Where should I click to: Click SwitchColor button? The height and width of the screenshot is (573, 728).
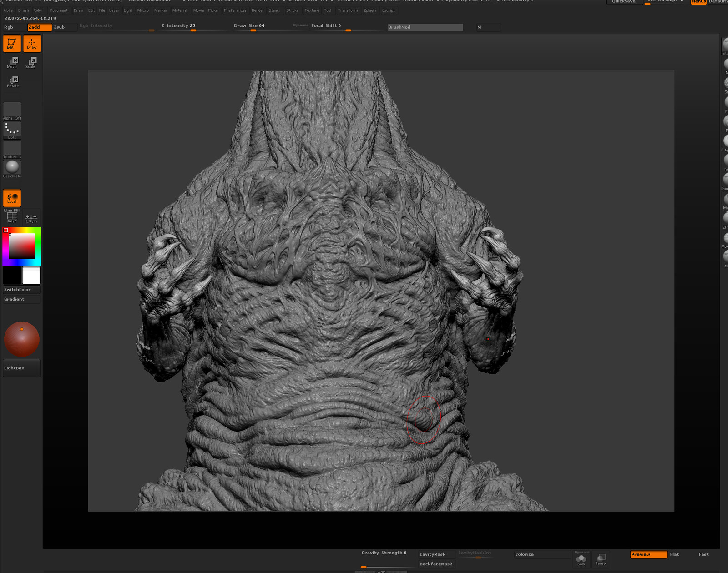click(21, 290)
